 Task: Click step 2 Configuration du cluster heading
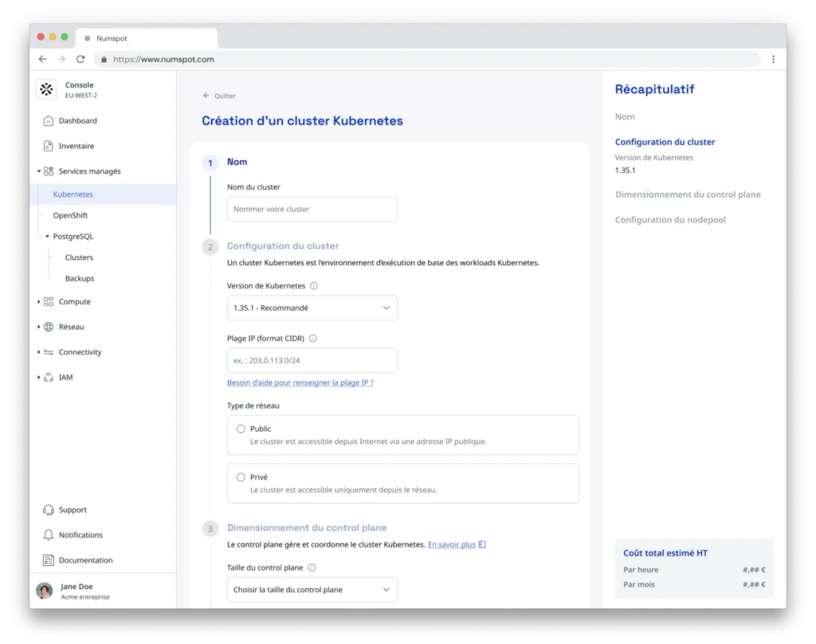[x=283, y=245]
